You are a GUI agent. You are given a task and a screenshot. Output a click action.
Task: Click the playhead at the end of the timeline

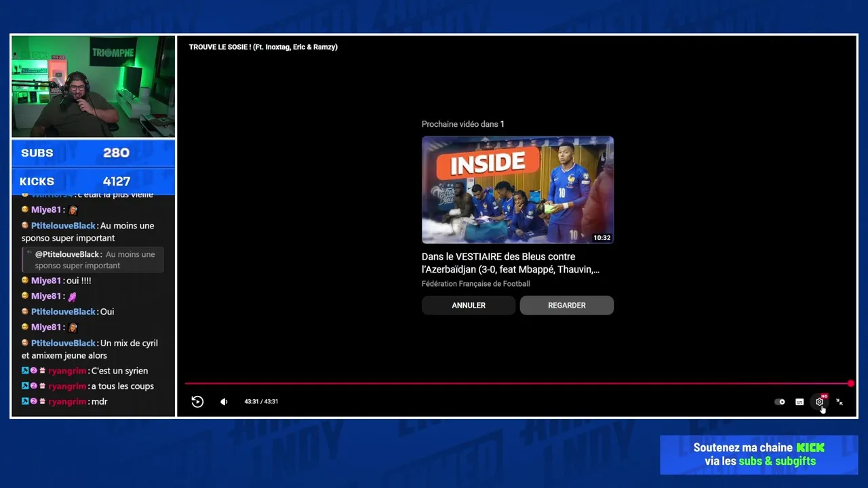tap(850, 384)
